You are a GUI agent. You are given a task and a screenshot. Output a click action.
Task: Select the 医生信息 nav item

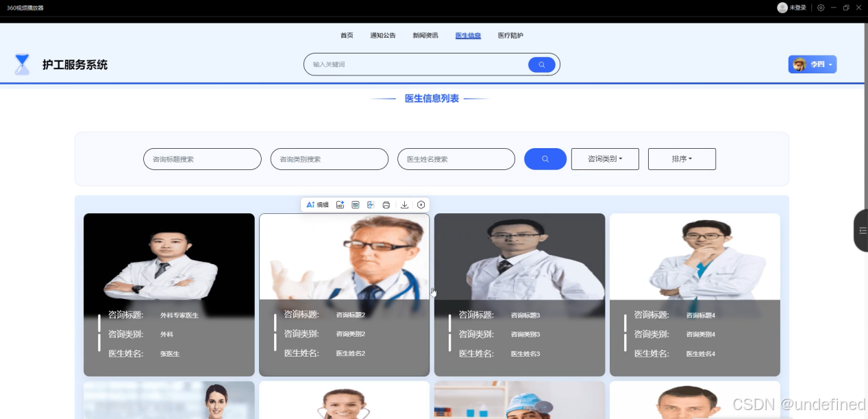(x=468, y=36)
